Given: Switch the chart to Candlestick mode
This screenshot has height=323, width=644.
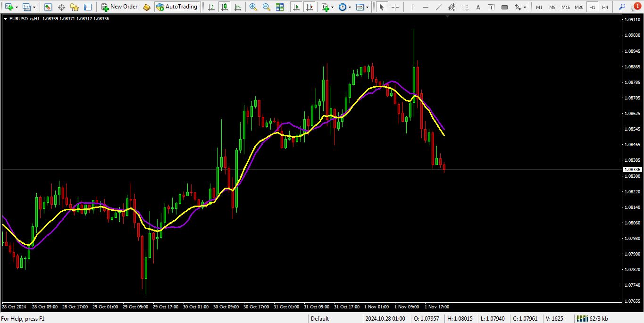Looking at the screenshot, I should click(x=225, y=7).
